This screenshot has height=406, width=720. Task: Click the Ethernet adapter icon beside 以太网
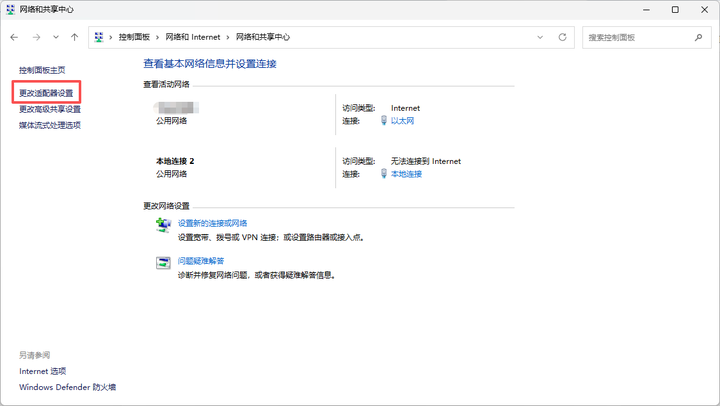(384, 120)
